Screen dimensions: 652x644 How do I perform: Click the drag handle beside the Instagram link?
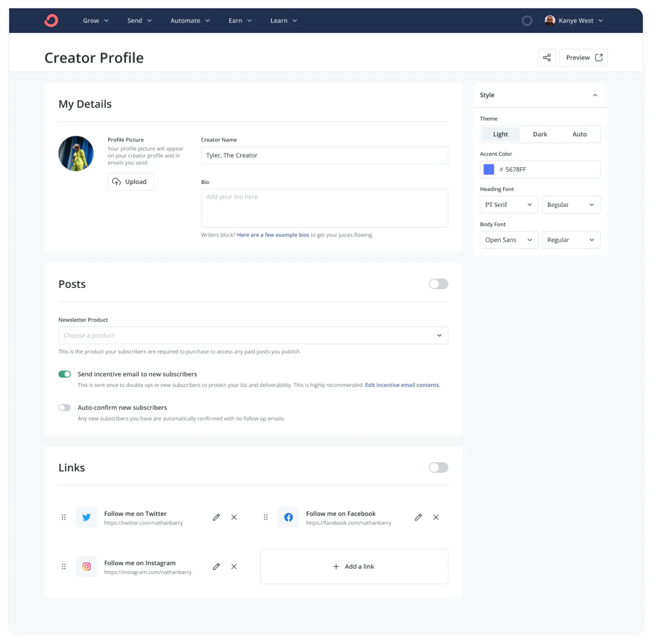pos(63,566)
